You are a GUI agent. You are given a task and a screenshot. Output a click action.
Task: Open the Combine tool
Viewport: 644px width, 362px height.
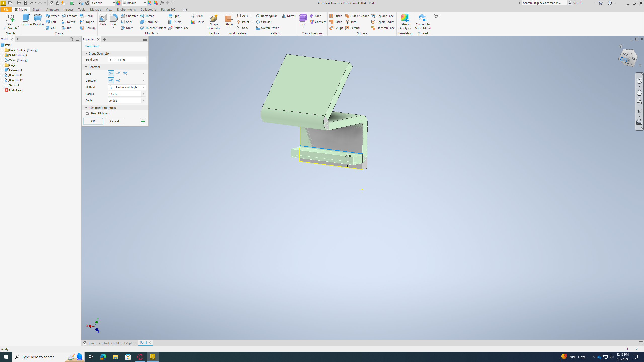click(149, 22)
